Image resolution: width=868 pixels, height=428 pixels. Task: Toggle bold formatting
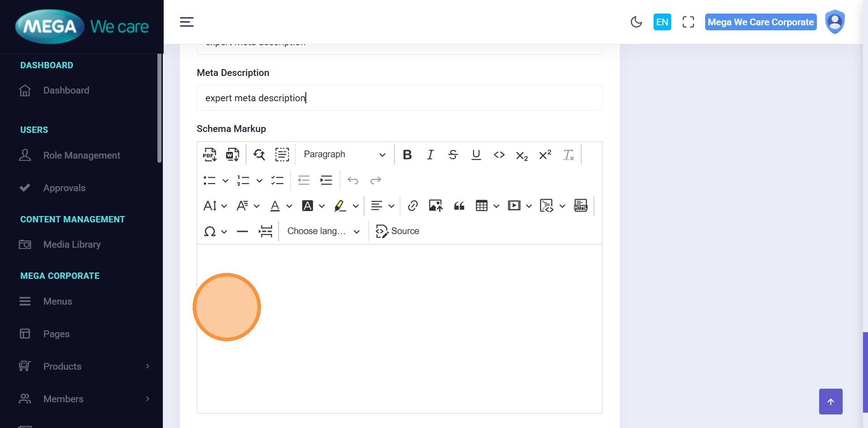[x=407, y=155]
